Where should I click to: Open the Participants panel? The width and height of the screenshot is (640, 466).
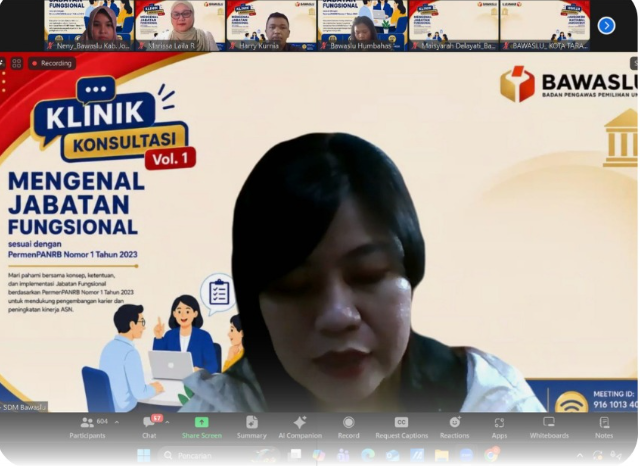point(87,428)
